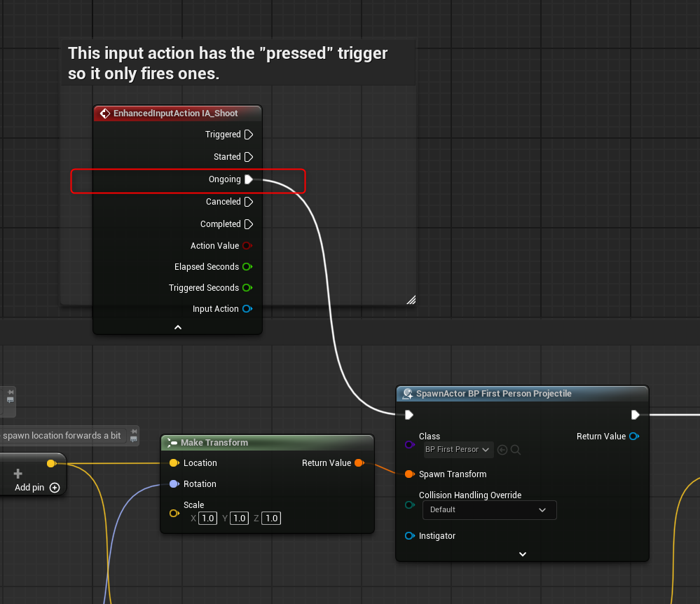Click the Triggered Seconds output pin
The width and height of the screenshot is (700, 604).
tap(247, 287)
